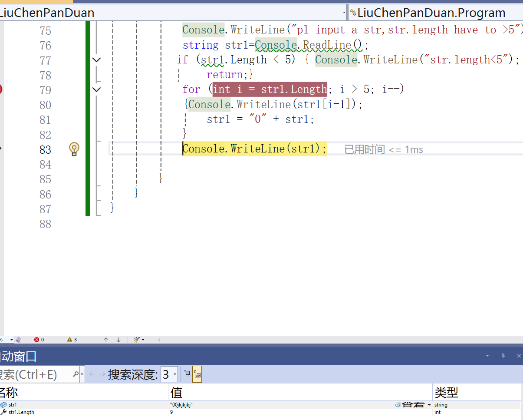Viewport: 523px width, 420px height.
Task: Click the search magnifier icon
Action: pos(76,374)
